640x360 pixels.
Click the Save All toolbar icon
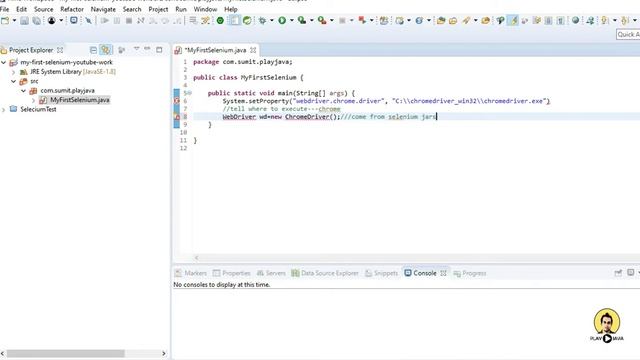point(36,20)
